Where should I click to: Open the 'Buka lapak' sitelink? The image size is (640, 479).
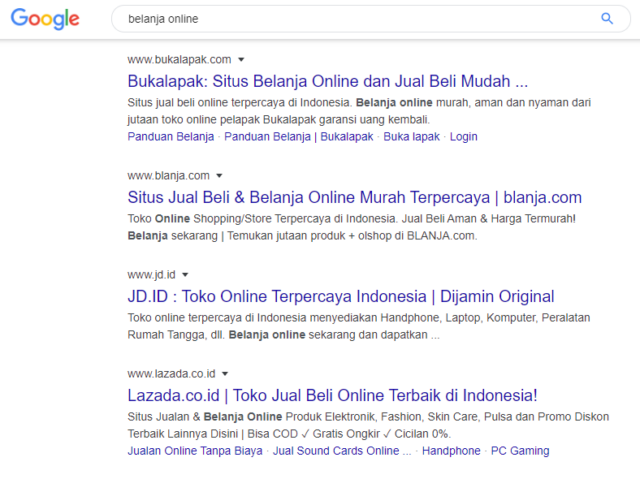(411, 137)
